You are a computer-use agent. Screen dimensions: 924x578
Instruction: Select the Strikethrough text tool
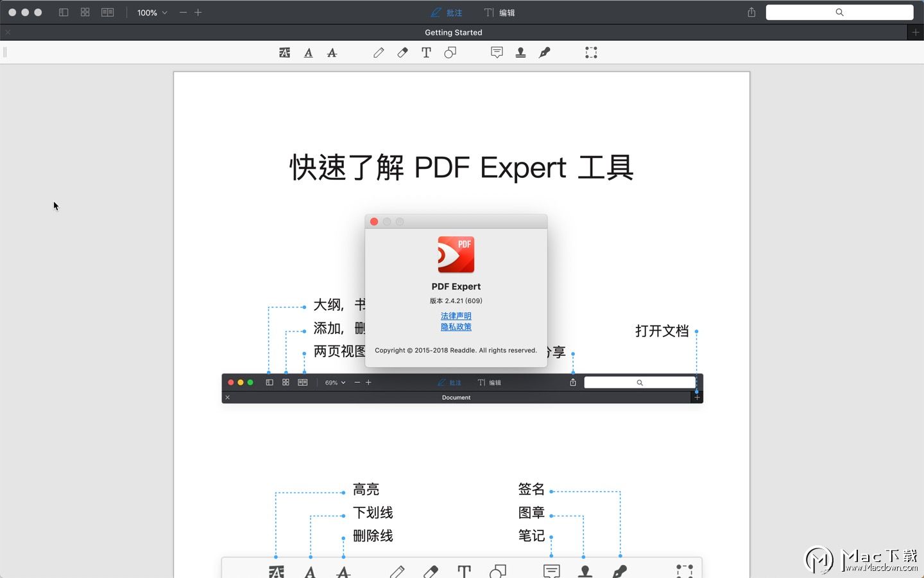point(332,53)
